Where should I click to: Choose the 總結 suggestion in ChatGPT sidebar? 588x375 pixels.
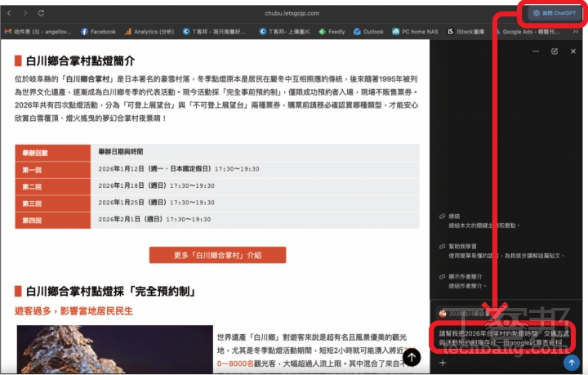479,221
